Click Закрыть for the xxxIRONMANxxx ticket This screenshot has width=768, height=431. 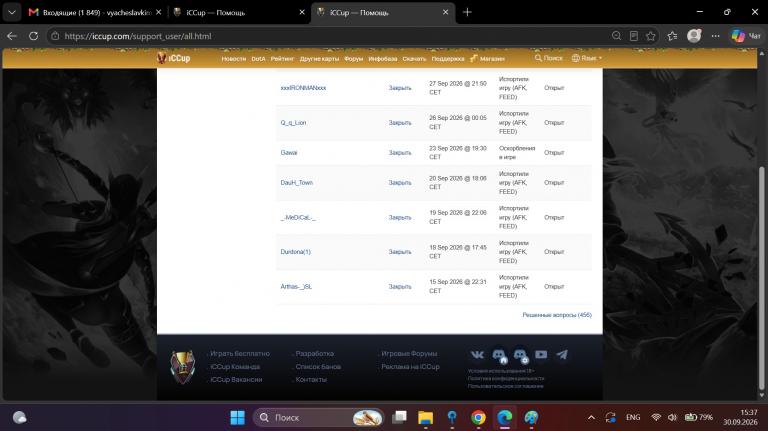point(400,88)
